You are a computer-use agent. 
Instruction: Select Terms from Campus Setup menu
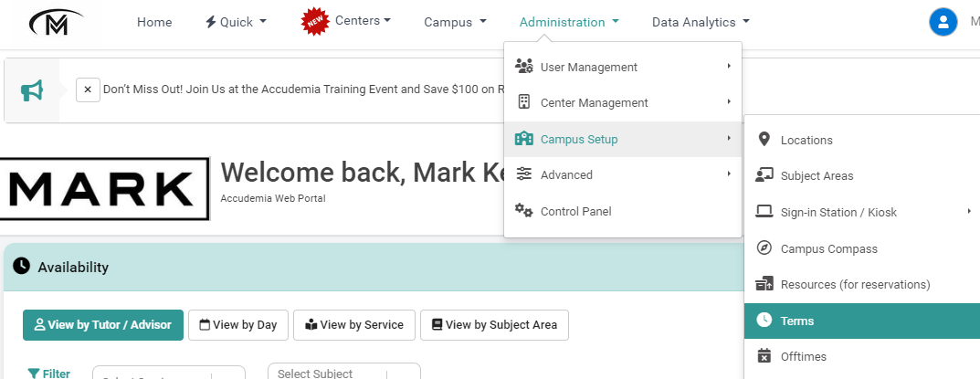point(796,321)
